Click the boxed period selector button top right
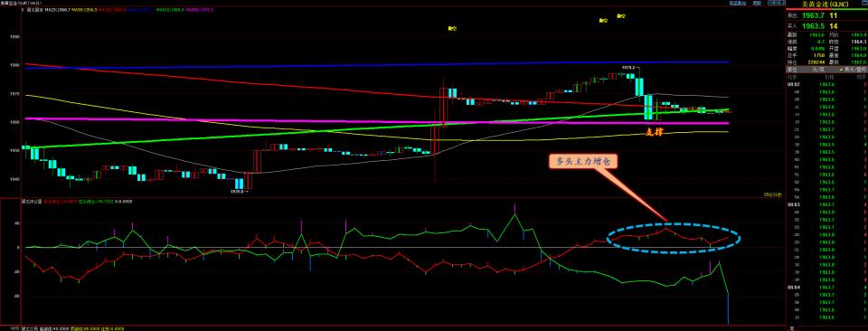 [x=776, y=3]
